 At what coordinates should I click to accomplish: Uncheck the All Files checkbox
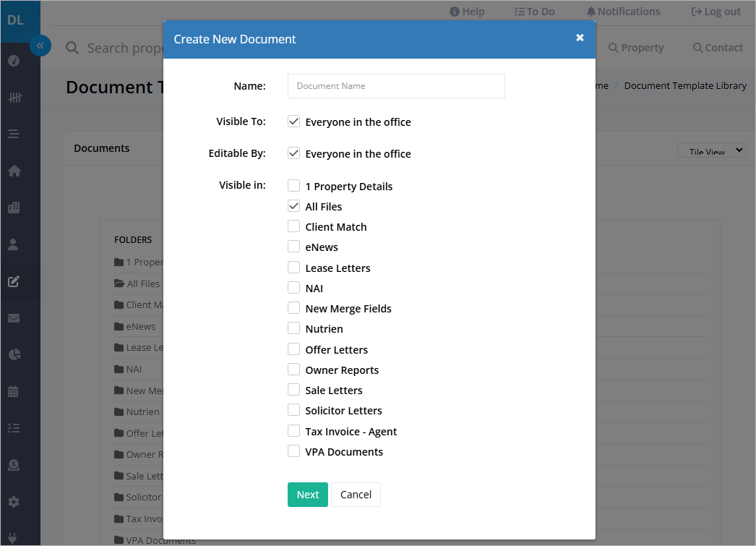point(293,206)
